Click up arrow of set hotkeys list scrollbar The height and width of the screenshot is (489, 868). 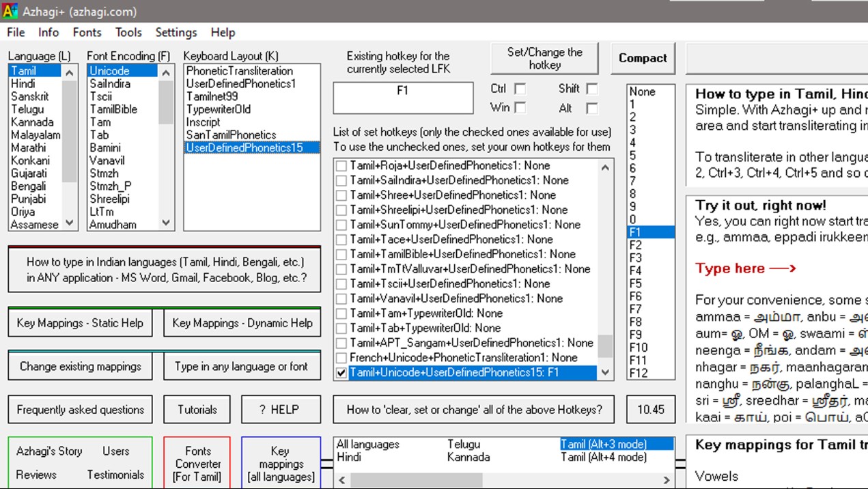point(605,167)
